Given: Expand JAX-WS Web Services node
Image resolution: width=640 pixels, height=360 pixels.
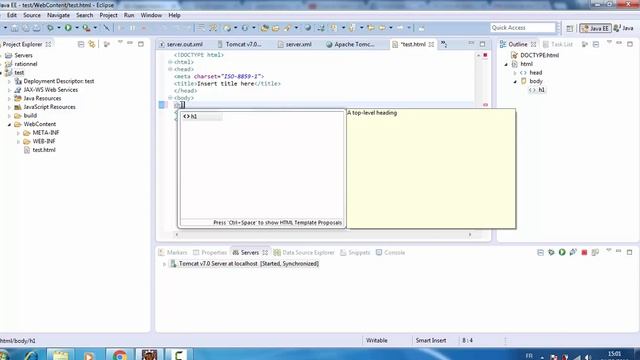Looking at the screenshot, I should pyautogui.click(x=9, y=90).
